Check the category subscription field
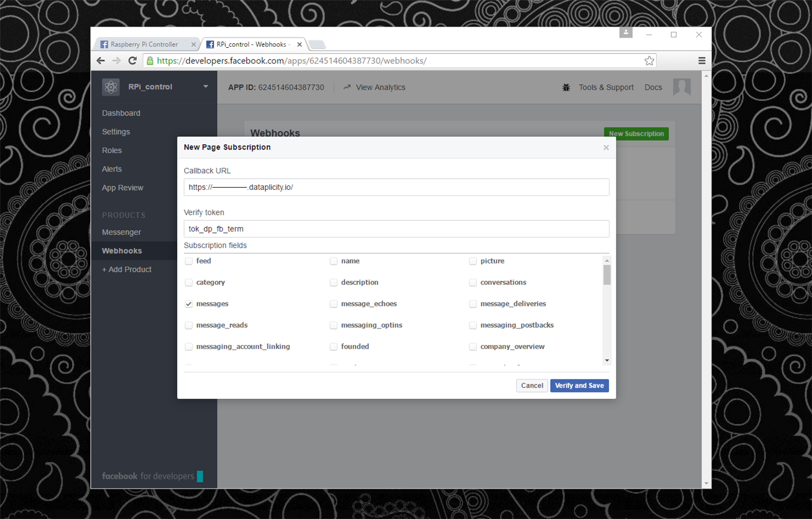This screenshot has height=519, width=812. pyautogui.click(x=189, y=283)
